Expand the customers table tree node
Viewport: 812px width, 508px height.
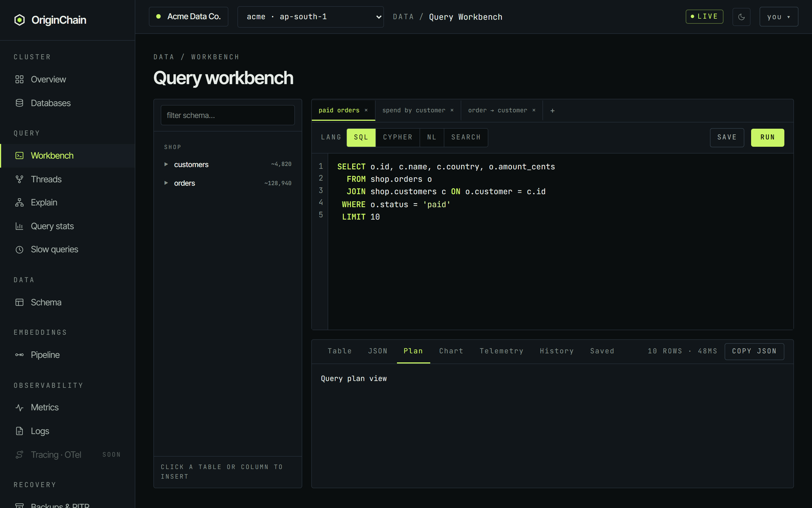tap(166, 164)
